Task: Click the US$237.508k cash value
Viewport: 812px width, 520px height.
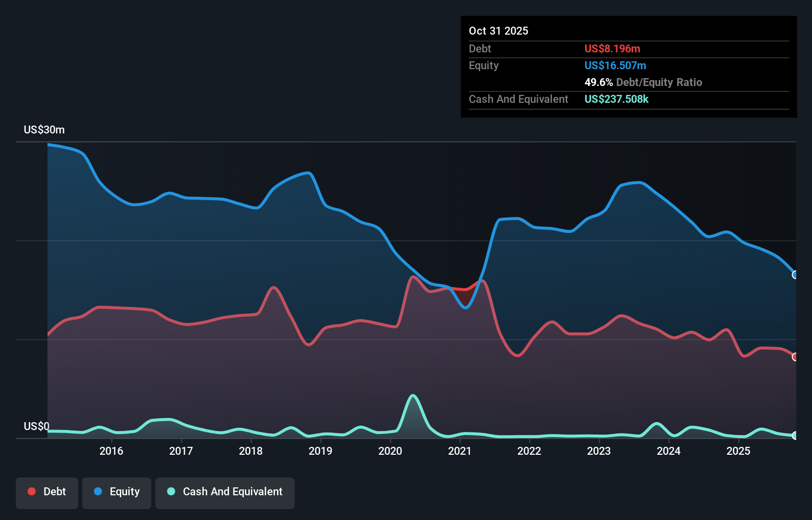Action: click(x=616, y=99)
